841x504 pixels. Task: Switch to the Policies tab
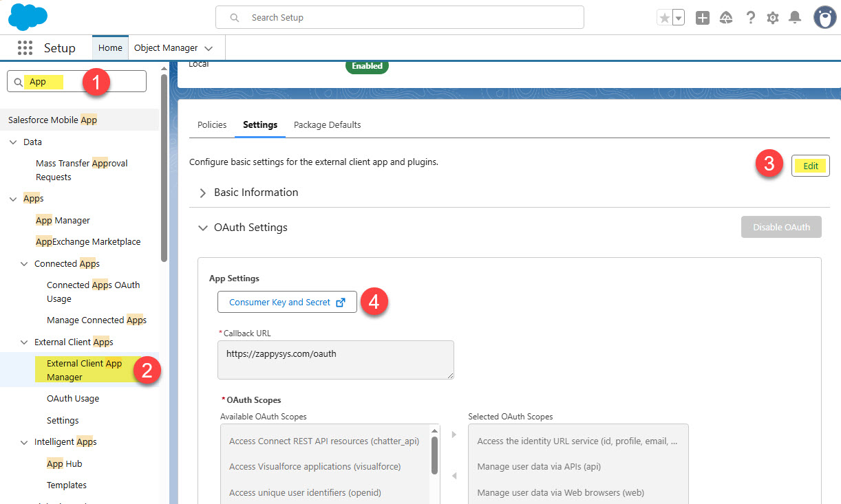[x=212, y=124]
